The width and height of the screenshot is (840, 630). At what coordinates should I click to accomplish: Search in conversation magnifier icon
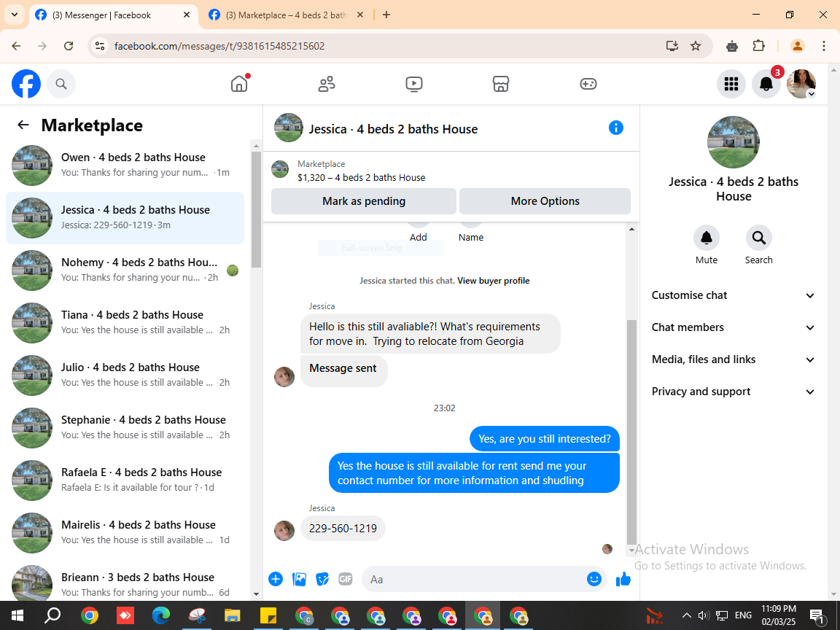point(758,238)
